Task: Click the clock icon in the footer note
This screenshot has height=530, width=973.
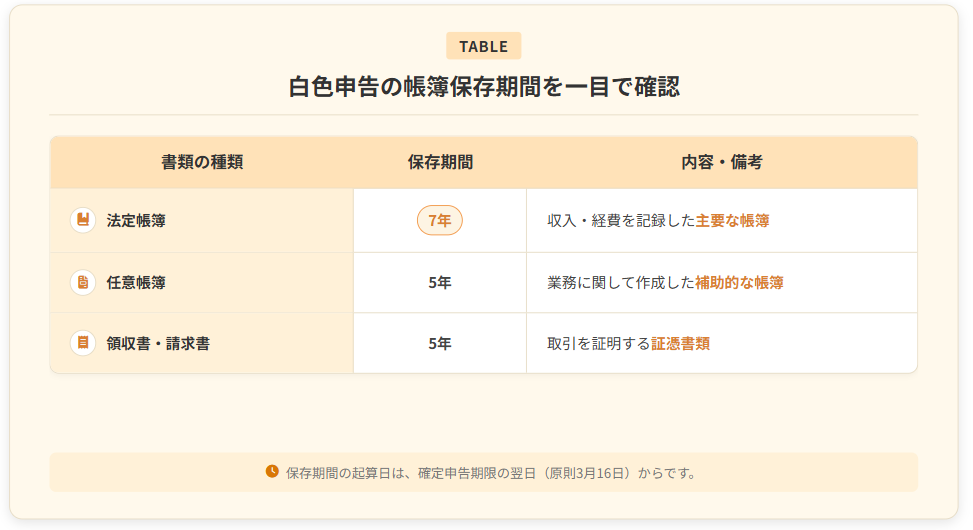Action: [272, 472]
